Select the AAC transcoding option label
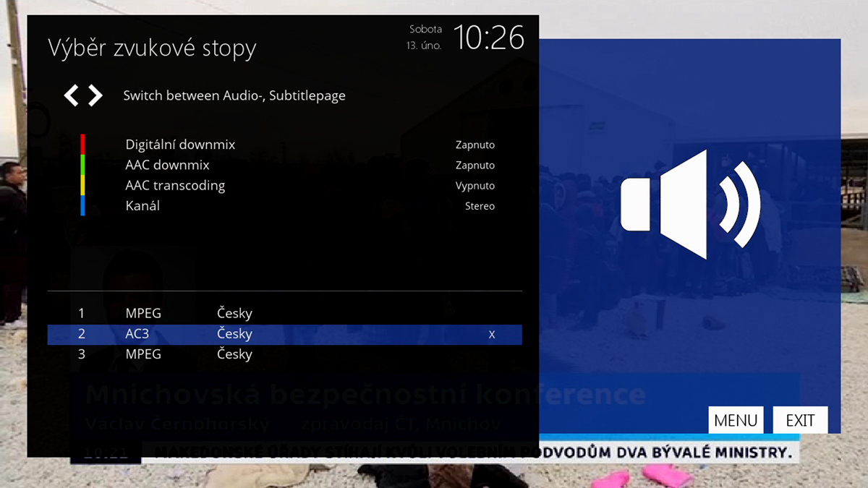The height and width of the screenshot is (488, 868). [175, 186]
